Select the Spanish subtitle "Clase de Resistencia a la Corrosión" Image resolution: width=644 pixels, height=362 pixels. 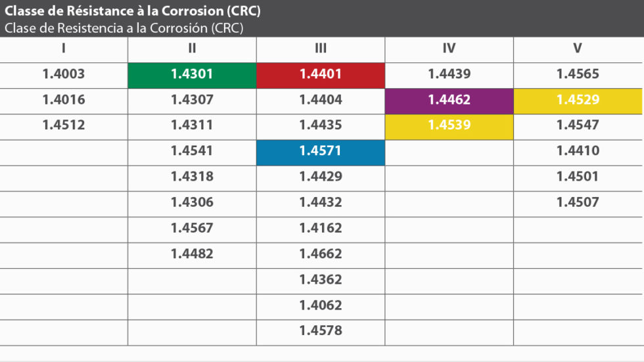tap(124, 28)
